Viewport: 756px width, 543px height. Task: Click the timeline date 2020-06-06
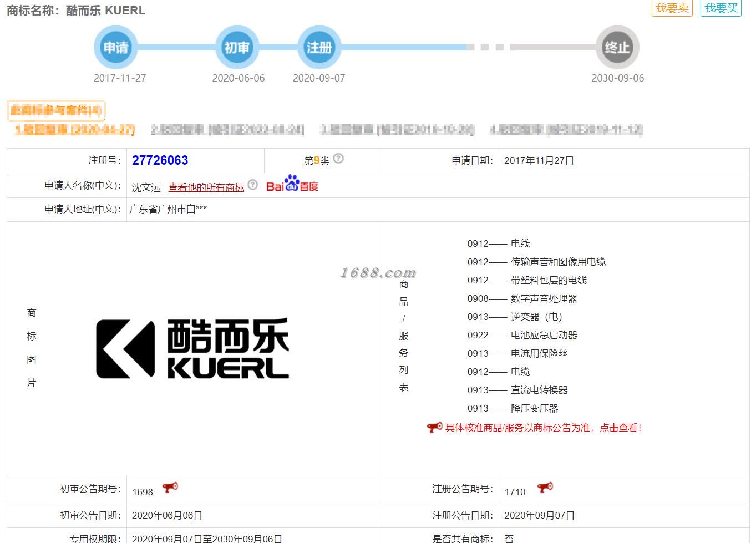pos(239,78)
